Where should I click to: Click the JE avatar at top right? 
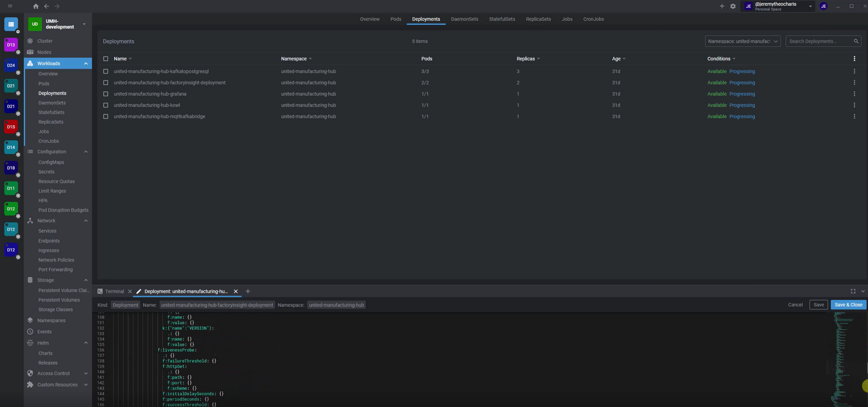[823, 6]
